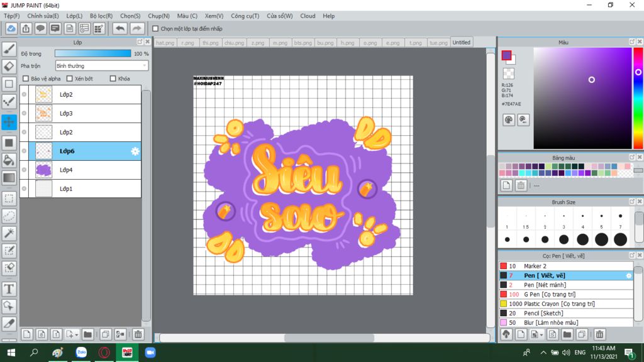The width and height of the screenshot is (644, 362).
Task: Create a new layer with the page icon
Action: pyautogui.click(x=26, y=334)
